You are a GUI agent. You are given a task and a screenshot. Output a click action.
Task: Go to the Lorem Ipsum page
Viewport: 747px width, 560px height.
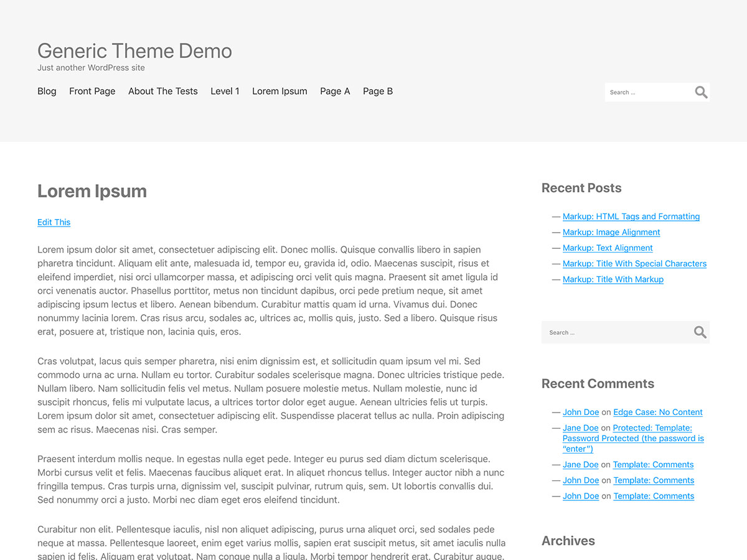click(x=280, y=91)
